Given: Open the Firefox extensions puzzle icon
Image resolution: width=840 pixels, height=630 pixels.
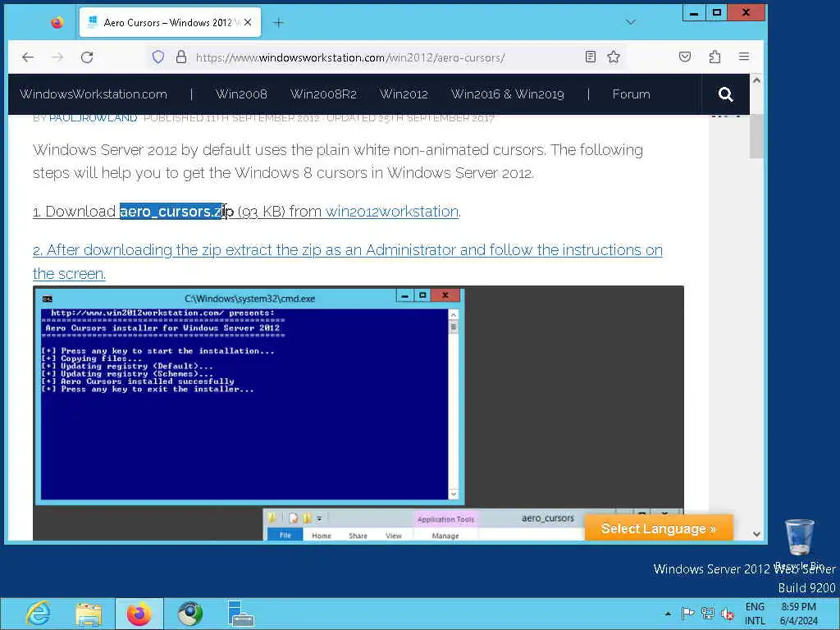Looking at the screenshot, I should click(x=714, y=57).
